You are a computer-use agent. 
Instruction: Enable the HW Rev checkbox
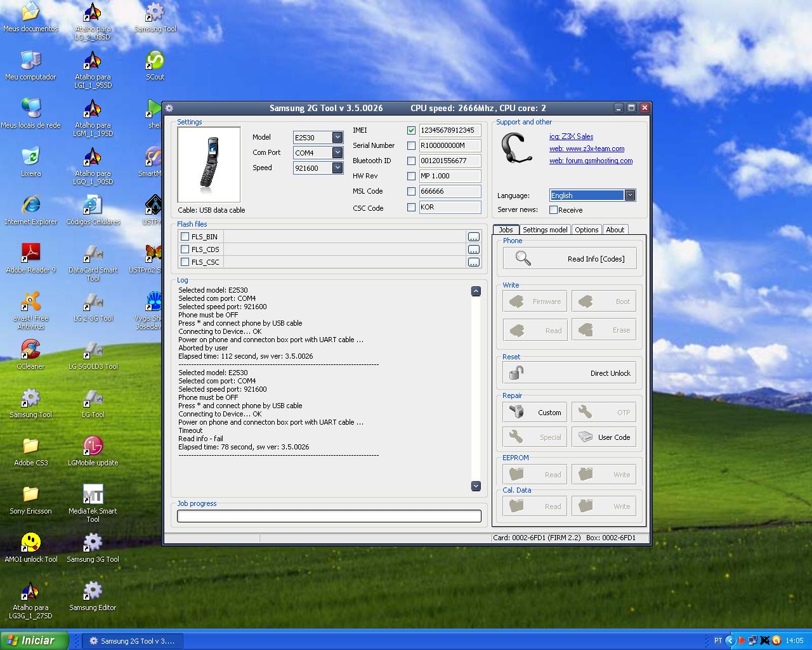(x=411, y=176)
